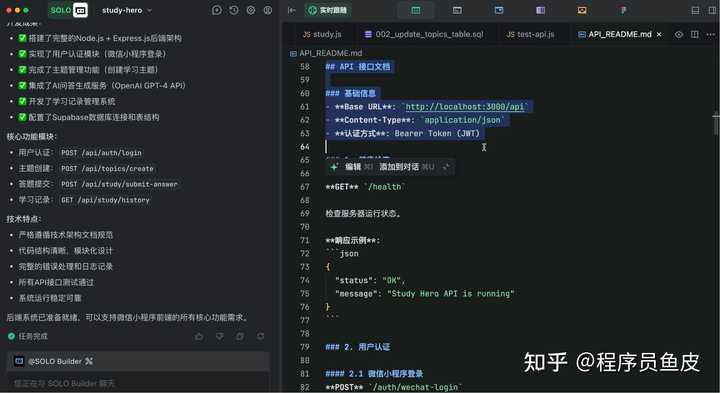Click API_README.md breadcrumb path

click(326, 53)
